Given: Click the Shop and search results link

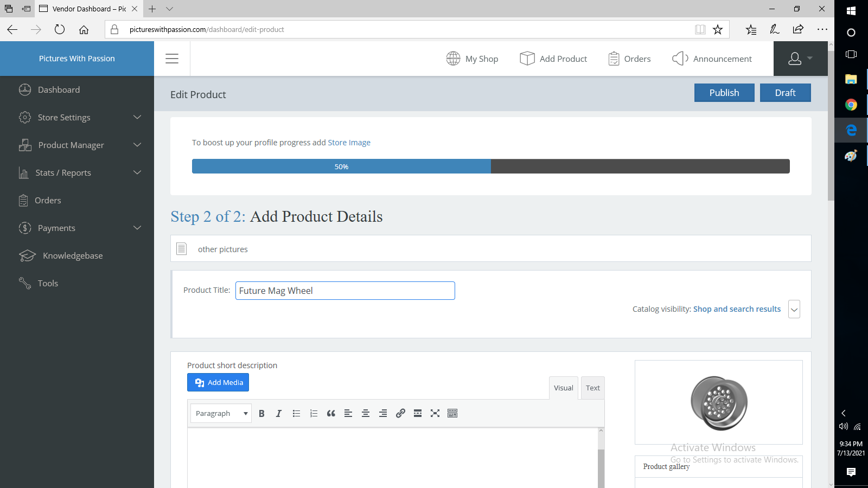Looking at the screenshot, I should click(737, 309).
